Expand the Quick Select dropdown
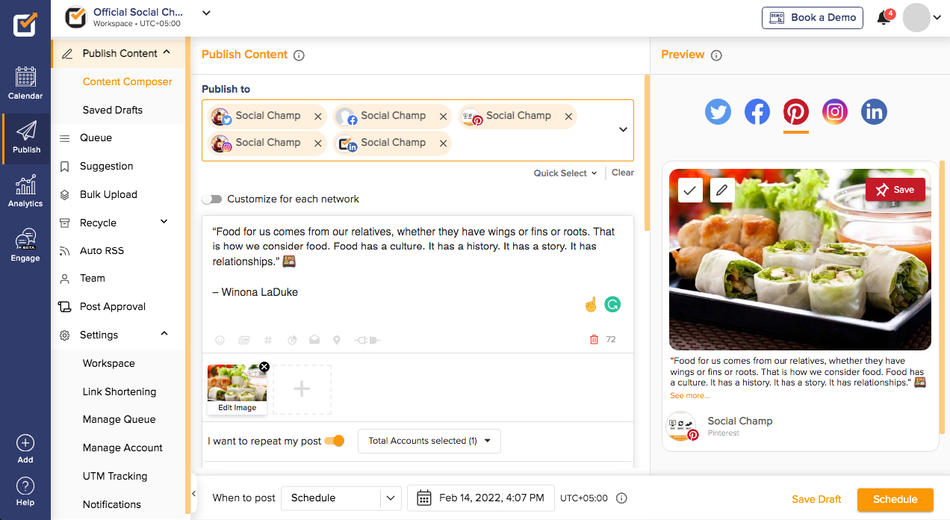The image size is (950, 520). coord(565,173)
